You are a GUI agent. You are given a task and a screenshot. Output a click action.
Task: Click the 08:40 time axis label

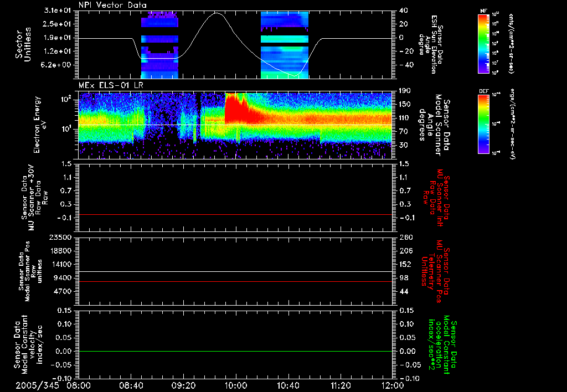coord(131,385)
